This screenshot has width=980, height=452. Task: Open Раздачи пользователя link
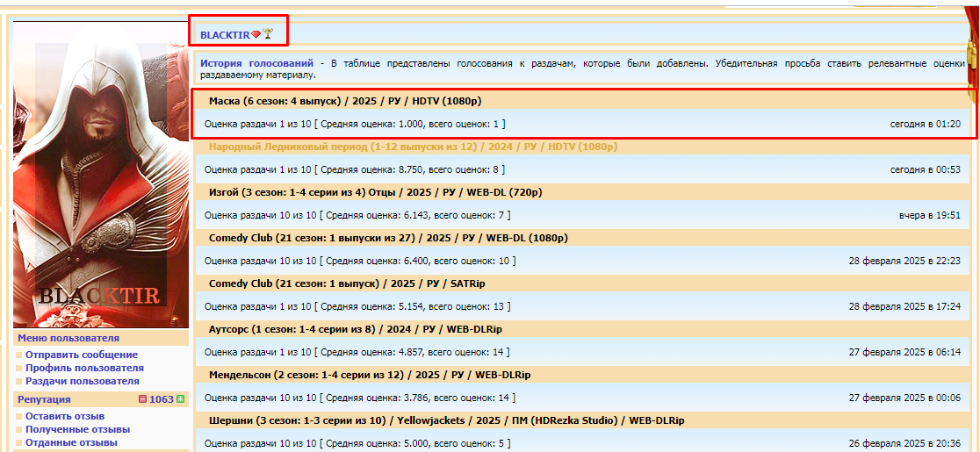click(x=83, y=381)
